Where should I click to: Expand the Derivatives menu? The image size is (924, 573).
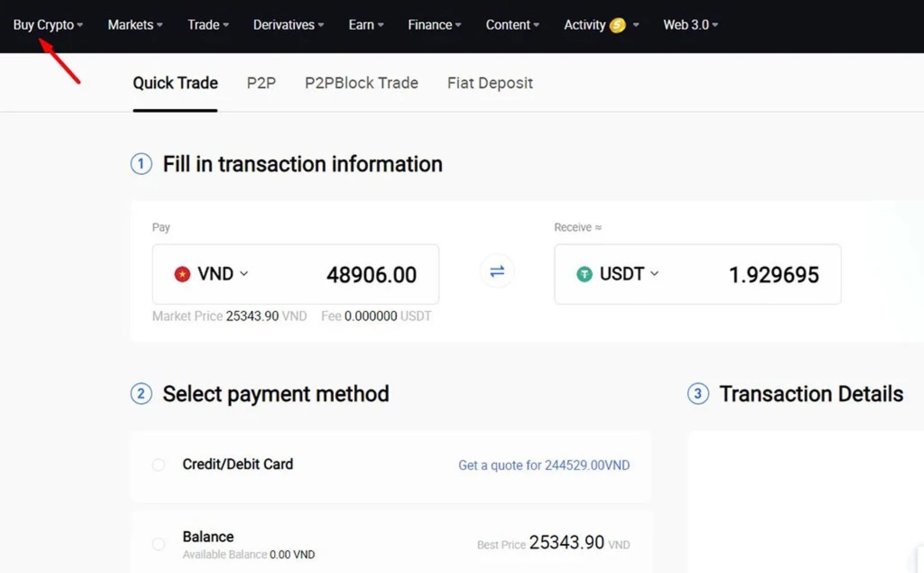click(x=288, y=25)
